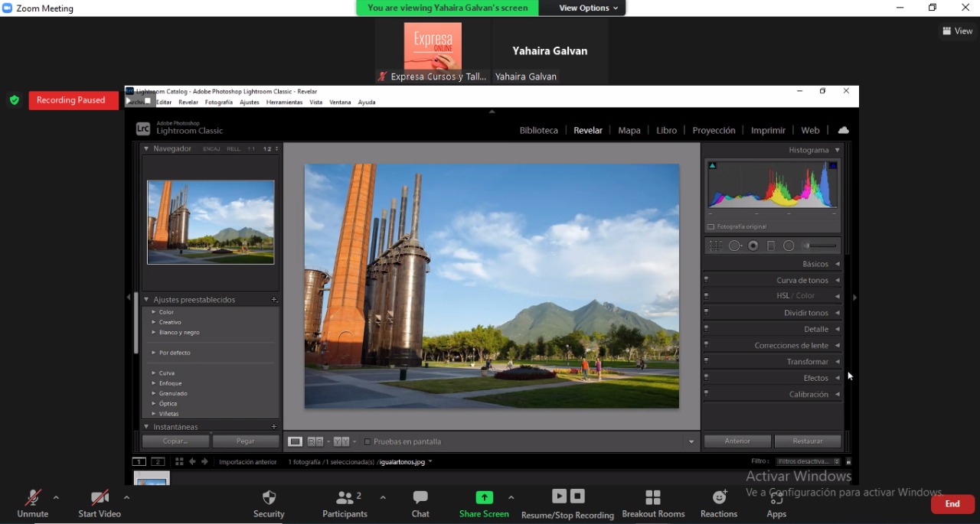Expand the Calibración panel

[838, 394]
